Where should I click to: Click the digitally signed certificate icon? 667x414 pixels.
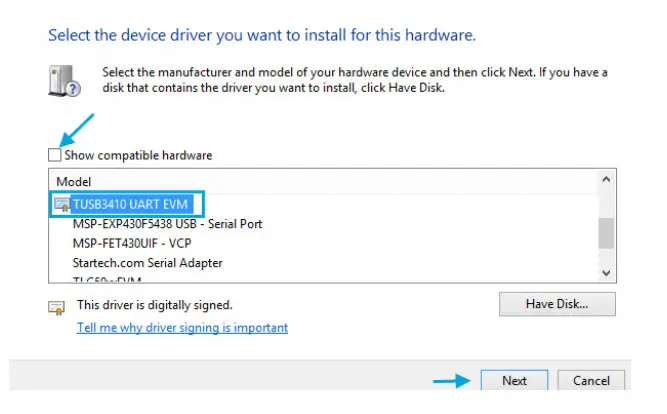[57, 307]
